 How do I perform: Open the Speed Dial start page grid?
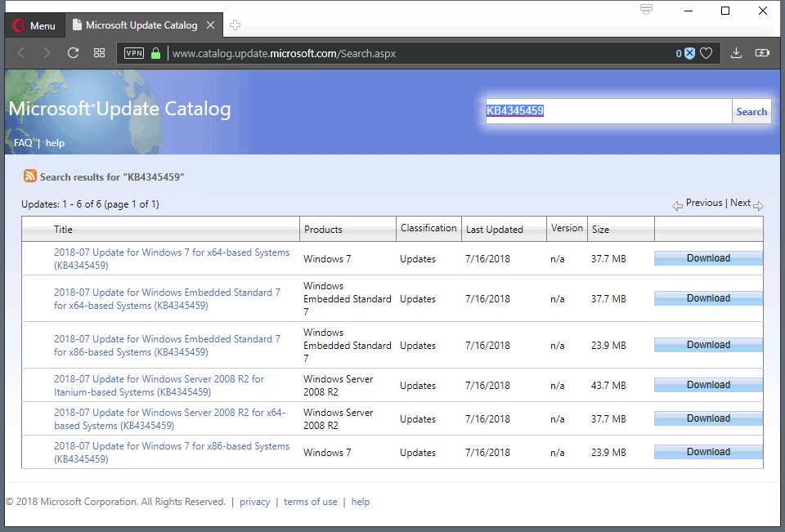(99, 53)
